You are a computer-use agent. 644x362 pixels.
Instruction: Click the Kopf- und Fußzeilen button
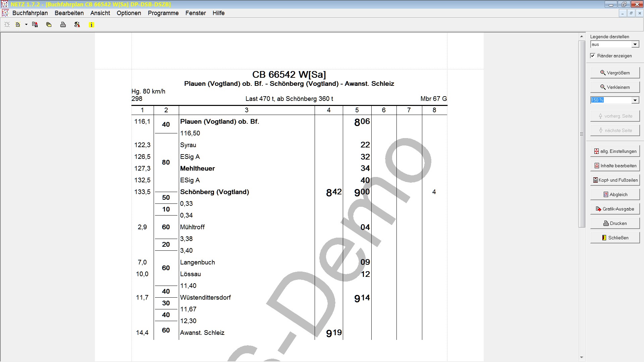615,180
